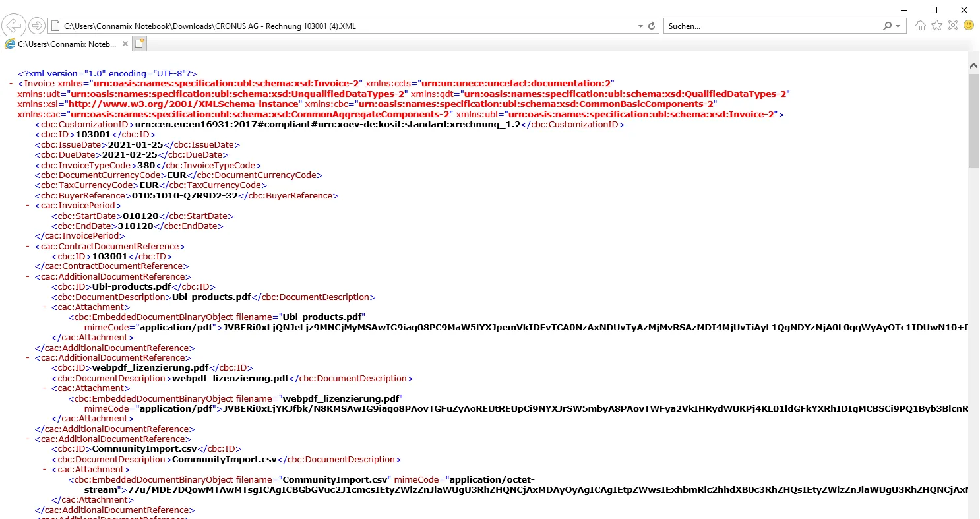Image resolution: width=980 pixels, height=519 pixels.
Task: Click the Suchen... search field
Action: coord(772,26)
